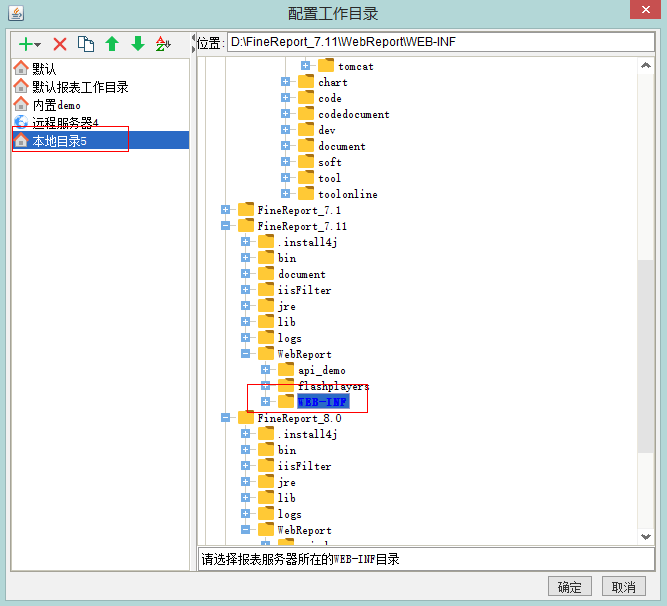Expand the code folder node

tap(285, 98)
